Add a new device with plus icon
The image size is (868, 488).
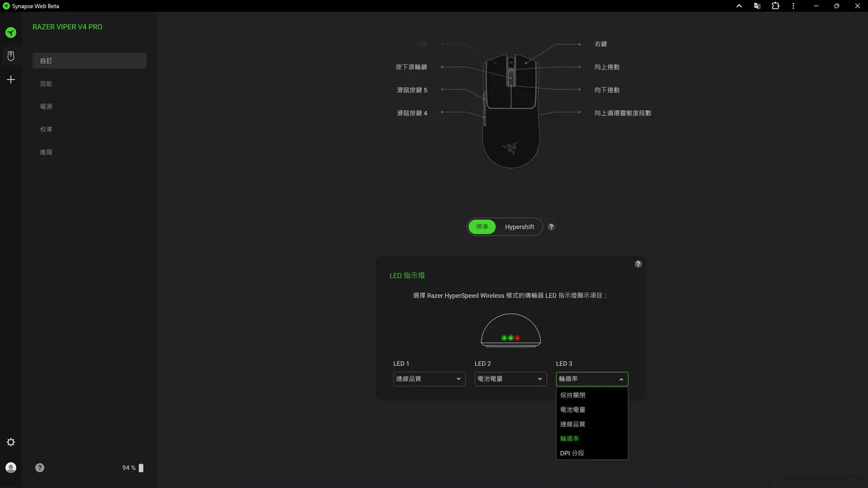click(11, 80)
